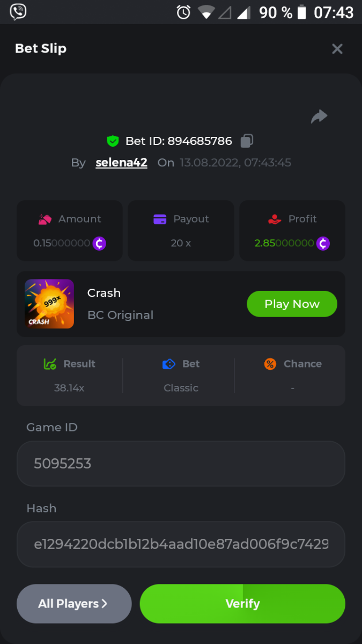Viewport: 362px width, 644px height.
Task: Tap the Crash game thumbnail
Action: [49, 304]
